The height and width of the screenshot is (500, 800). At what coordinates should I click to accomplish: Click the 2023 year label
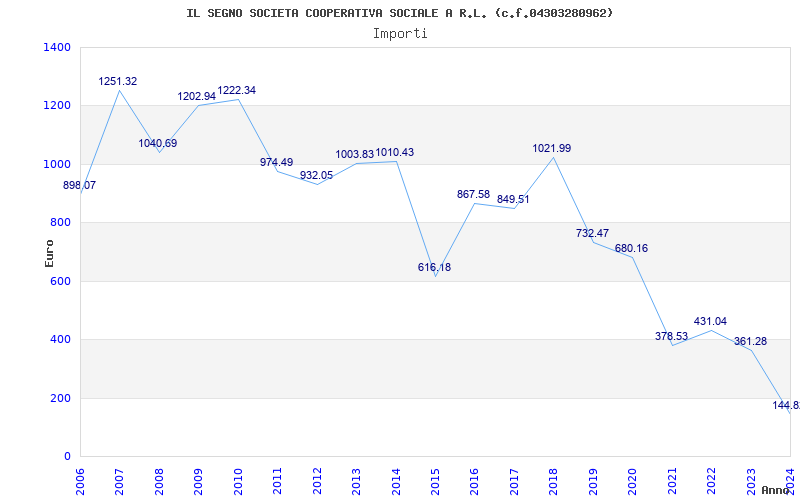(751, 481)
